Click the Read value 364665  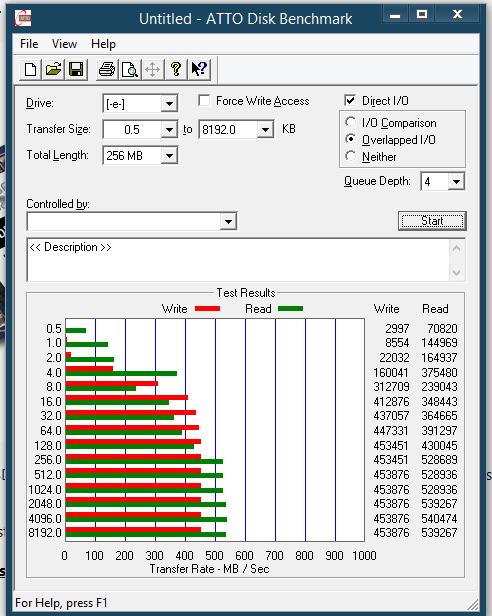(439, 416)
